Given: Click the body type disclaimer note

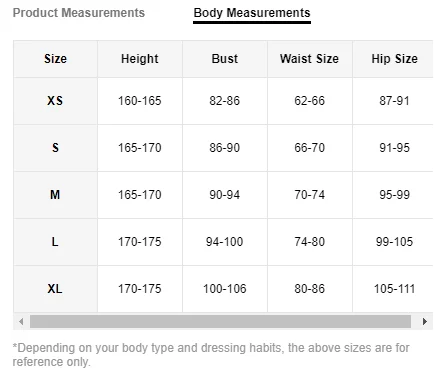Looking at the screenshot, I should tap(211, 355).
